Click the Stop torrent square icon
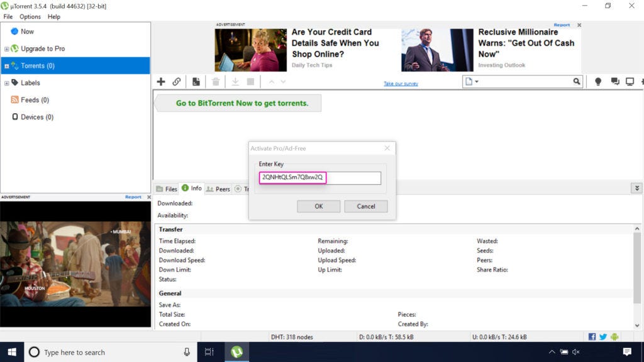The height and width of the screenshot is (362, 644). click(x=250, y=82)
